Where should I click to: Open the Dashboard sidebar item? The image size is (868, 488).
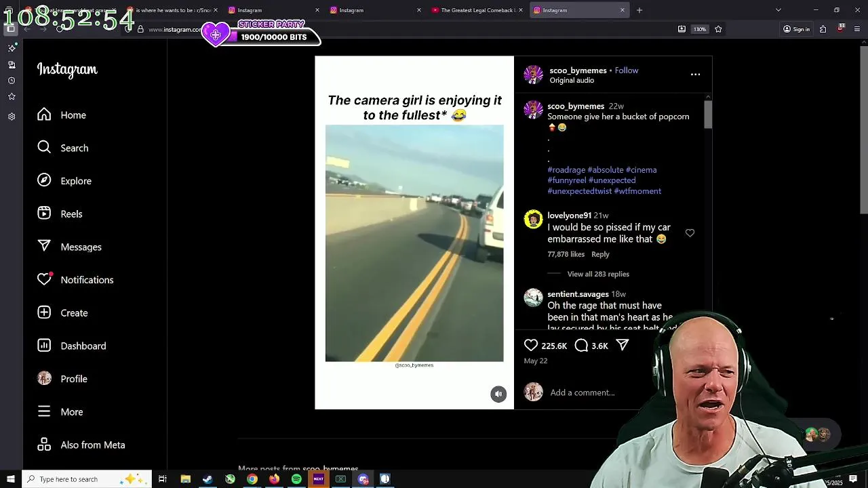(71, 346)
